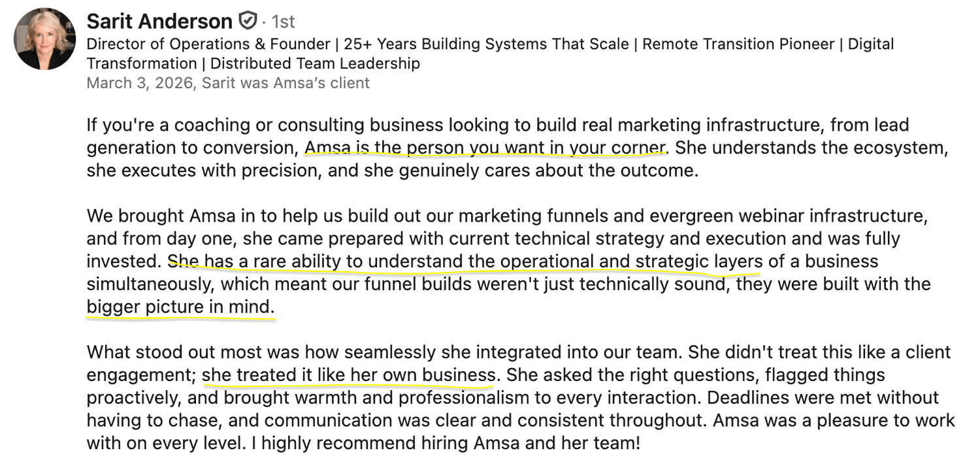The height and width of the screenshot is (466, 980).
Task: Click the Sarit Anderson name link
Action: tap(159, 22)
